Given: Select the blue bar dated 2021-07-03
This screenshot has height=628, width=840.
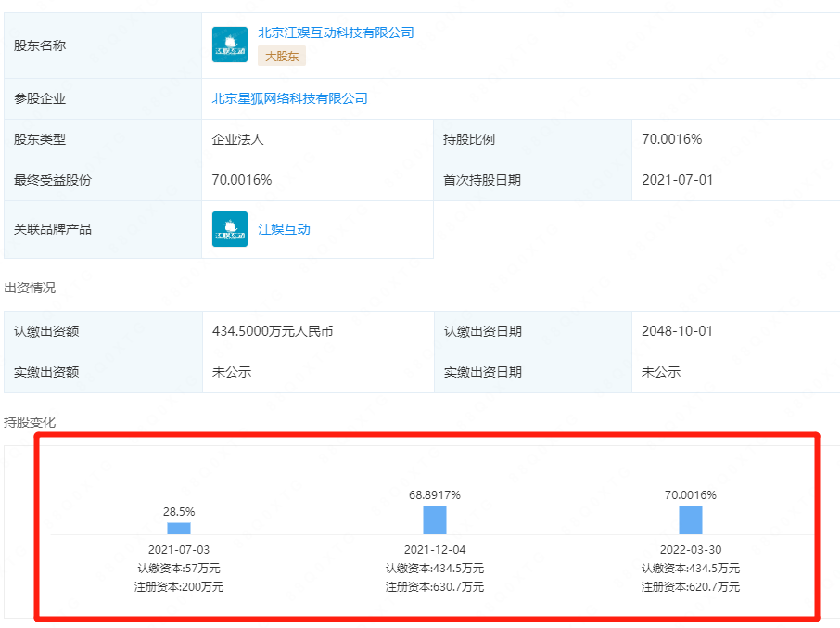Looking at the screenshot, I should [x=178, y=525].
